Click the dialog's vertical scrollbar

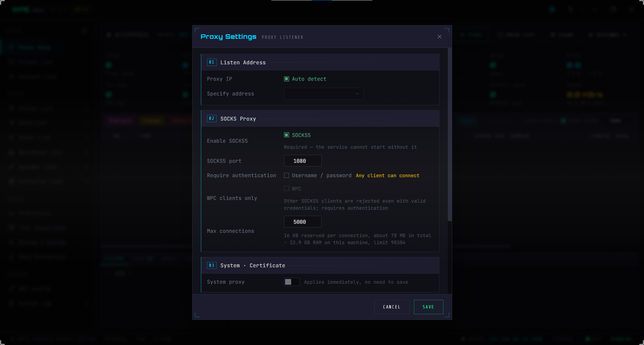pos(450,134)
